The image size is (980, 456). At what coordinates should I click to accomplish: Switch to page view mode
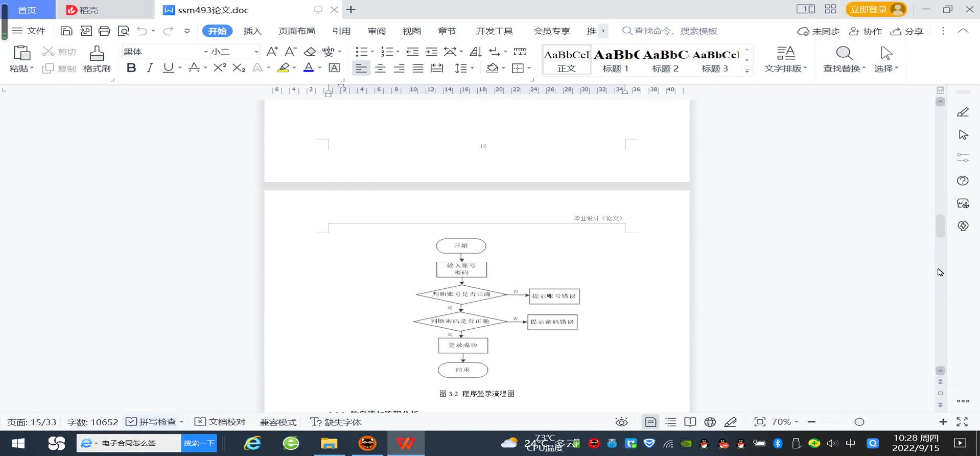[x=650, y=422]
